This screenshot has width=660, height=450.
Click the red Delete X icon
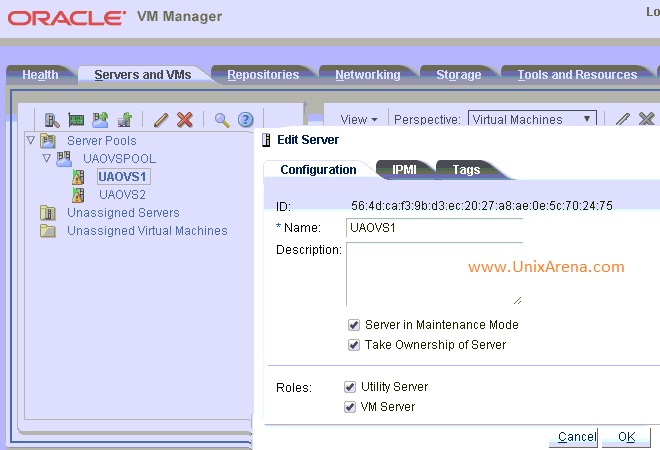pos(185,120)
